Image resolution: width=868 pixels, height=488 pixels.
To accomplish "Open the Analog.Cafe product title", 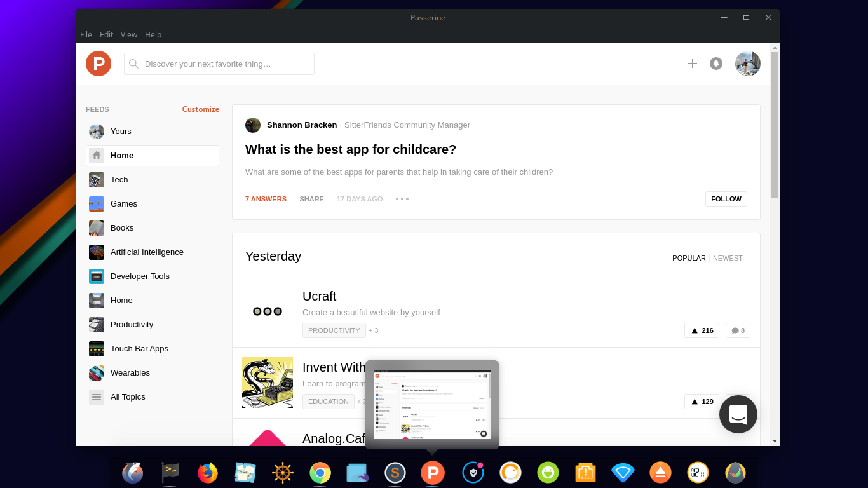I will tap(334, 438).
